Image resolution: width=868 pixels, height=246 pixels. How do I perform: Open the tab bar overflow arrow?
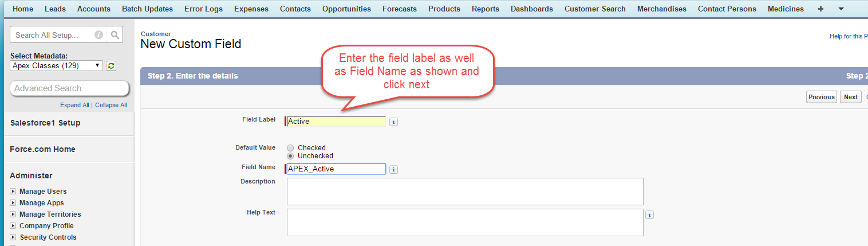click(841, 9)
